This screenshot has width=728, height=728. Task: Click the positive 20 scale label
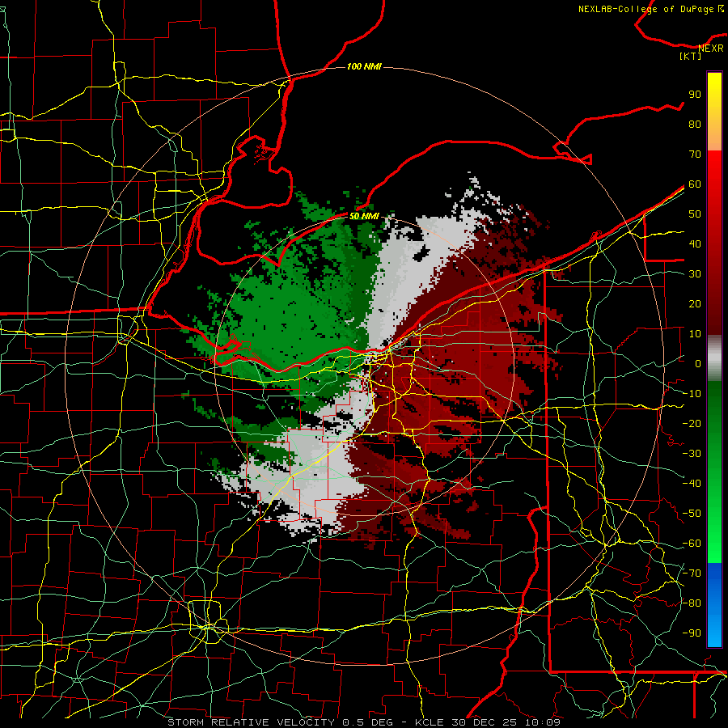(695, 304)
